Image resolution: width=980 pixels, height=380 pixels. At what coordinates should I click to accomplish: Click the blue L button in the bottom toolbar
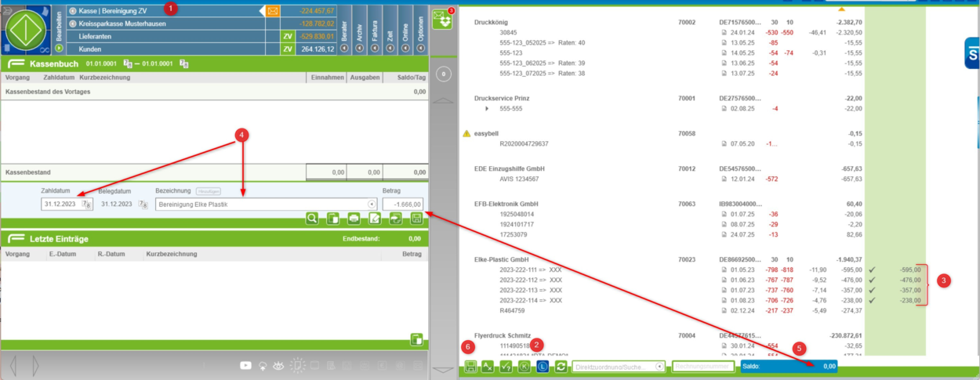pos(542,366)
